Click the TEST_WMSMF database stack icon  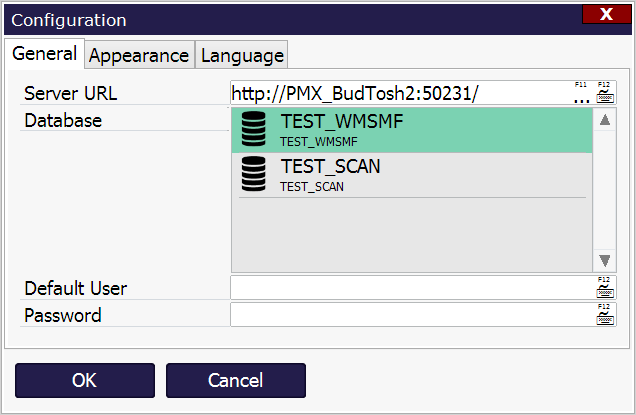254,130
